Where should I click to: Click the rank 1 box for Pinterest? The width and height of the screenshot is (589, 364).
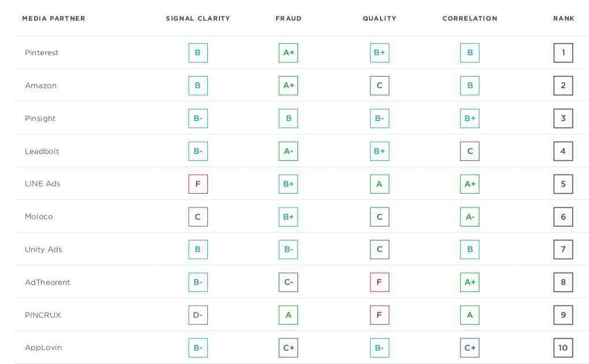click(x=563, y=53)
